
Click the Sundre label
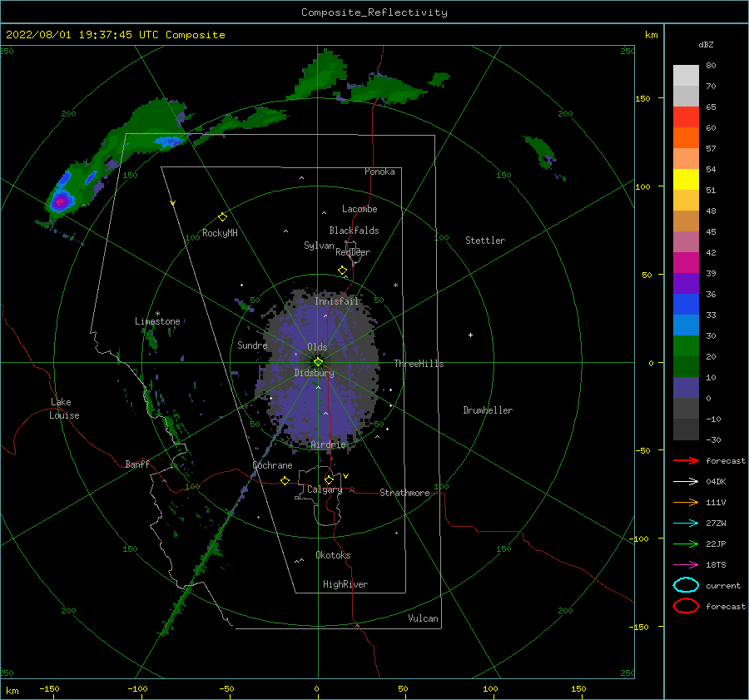[252, 345]
